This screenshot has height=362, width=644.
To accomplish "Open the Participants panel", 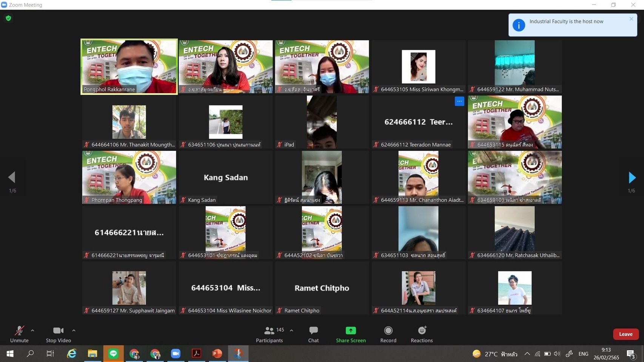I will tap(269, 334).
